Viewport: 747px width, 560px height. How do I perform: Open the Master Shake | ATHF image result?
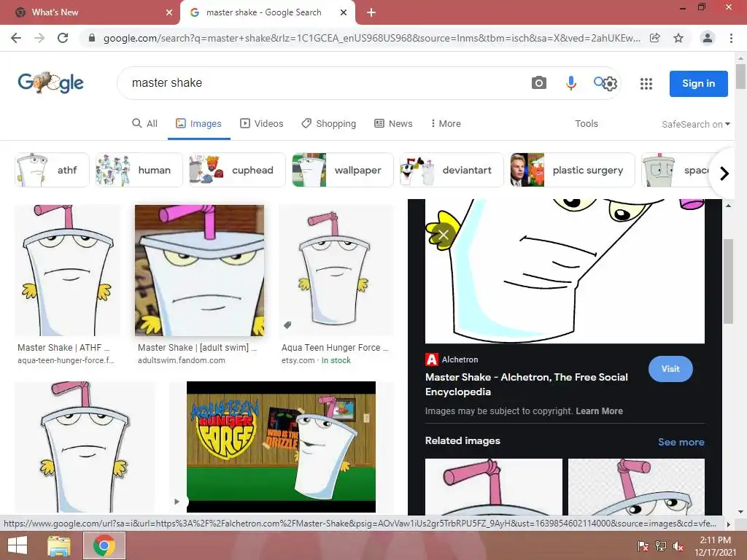pyautogui.click(x=68, y=271)
